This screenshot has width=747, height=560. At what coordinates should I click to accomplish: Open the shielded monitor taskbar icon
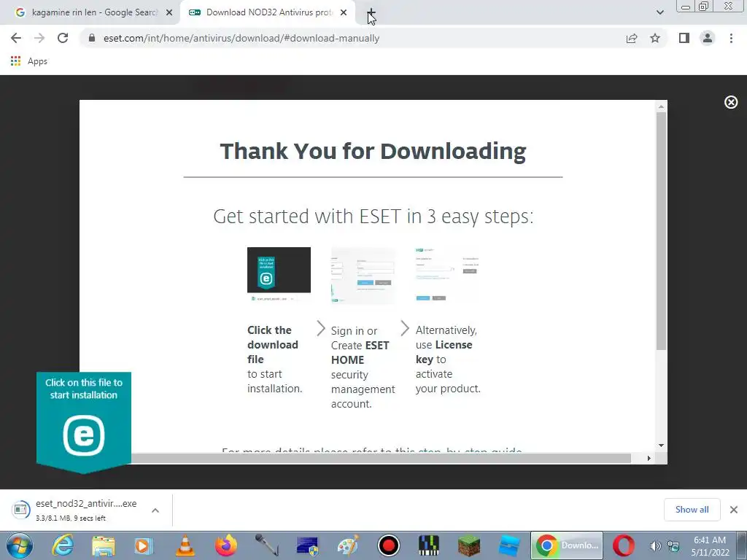click(307, 545)
